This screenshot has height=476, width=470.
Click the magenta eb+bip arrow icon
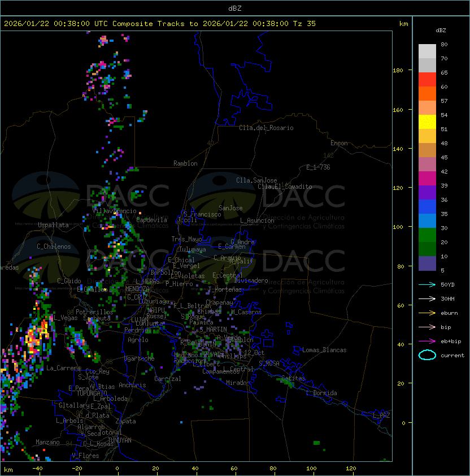point(427,341)
